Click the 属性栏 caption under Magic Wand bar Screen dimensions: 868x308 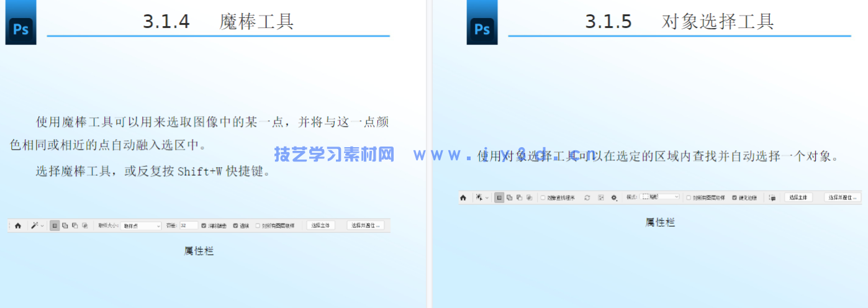[199, 251]
